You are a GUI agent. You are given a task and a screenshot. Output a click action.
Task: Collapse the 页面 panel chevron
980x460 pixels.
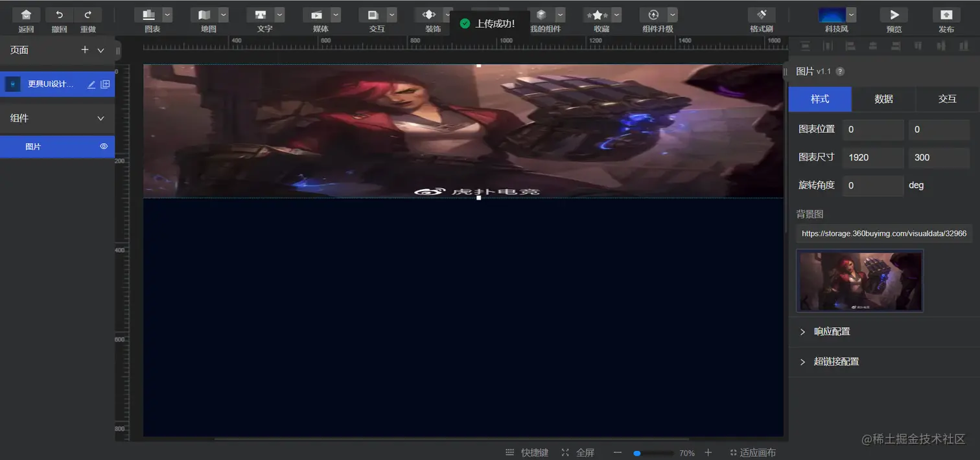tap(100, 50)
